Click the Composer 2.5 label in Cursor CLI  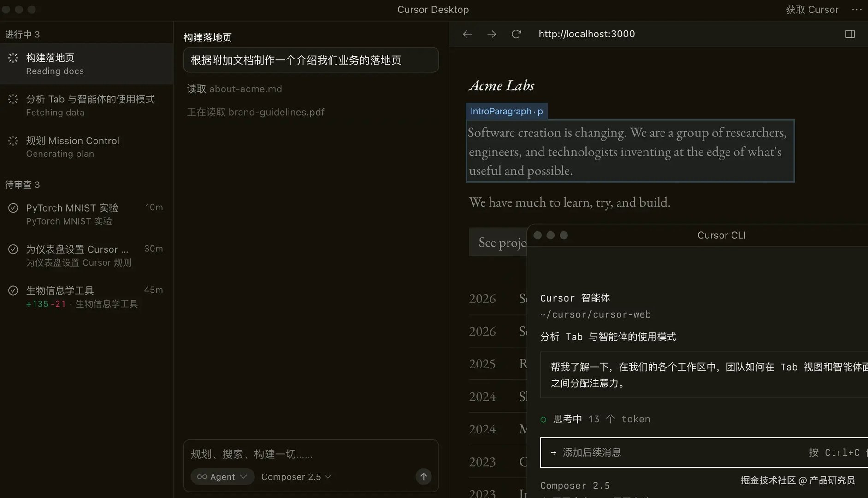click(x=575, y=486)
